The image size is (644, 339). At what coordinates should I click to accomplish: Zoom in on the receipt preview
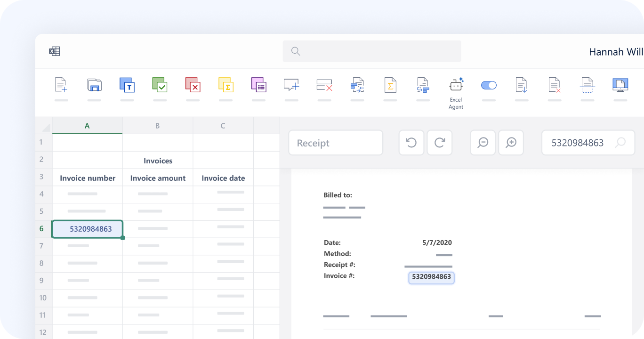pyautogui.click(x=511, y=143)
